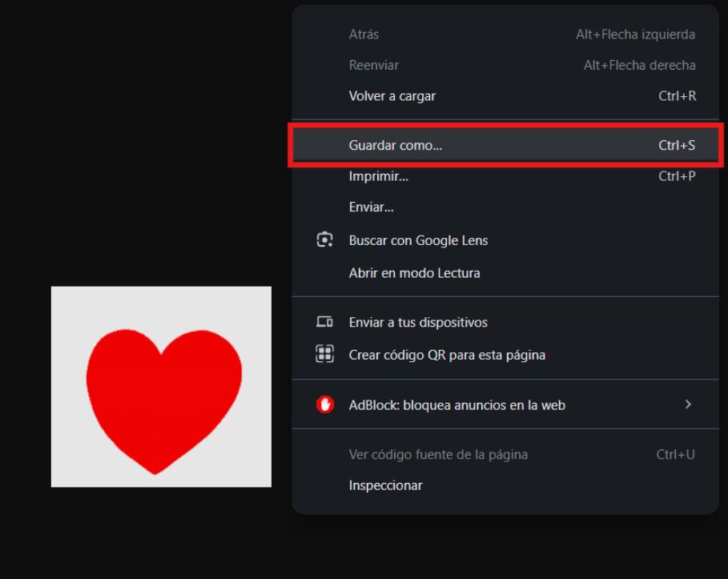728x579 pixels.
Task: Click the Ctrl+S shortcut label
Action: coord(677,145)
